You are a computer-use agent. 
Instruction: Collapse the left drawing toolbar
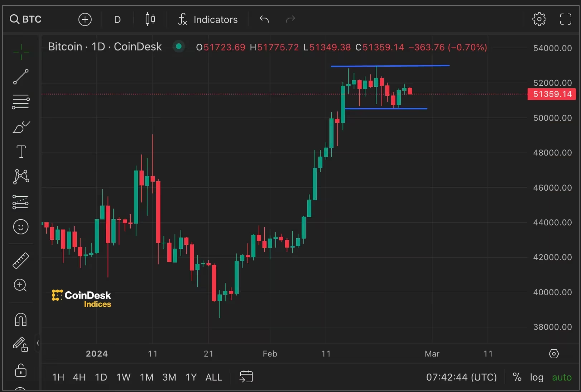pyautogui.click(x=38, y=343)
